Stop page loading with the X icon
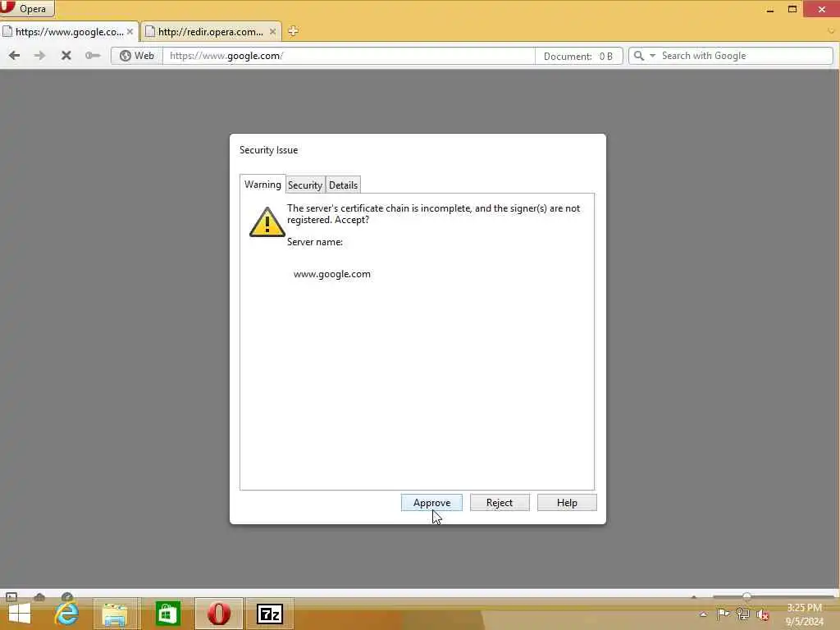Screen dimensions: 840x630 click(66, 55)
